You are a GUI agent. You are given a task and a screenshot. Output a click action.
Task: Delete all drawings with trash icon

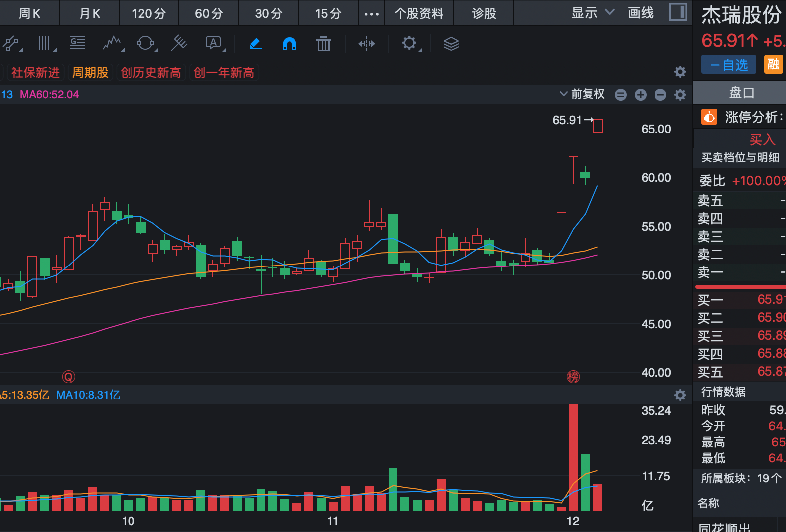coord(324,44)
